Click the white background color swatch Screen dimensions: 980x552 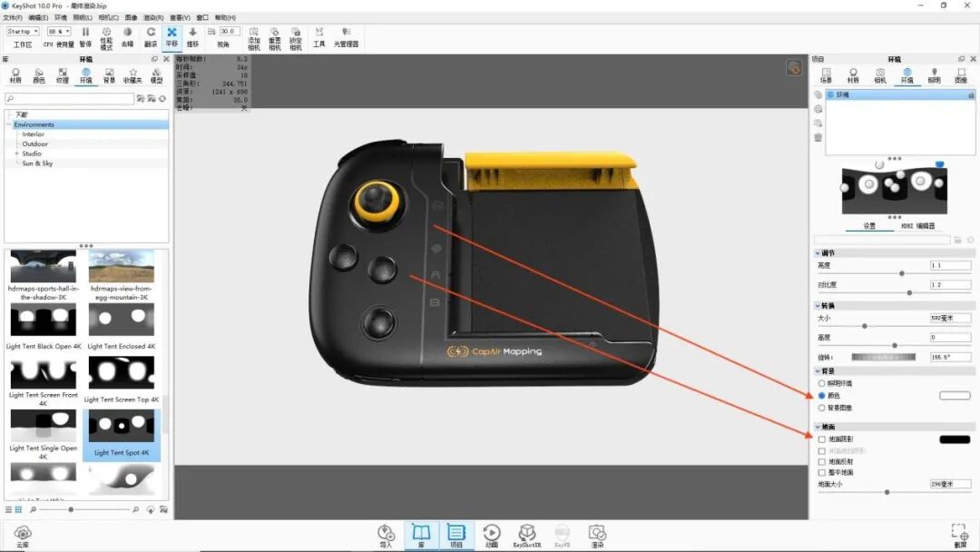point(955,395)
